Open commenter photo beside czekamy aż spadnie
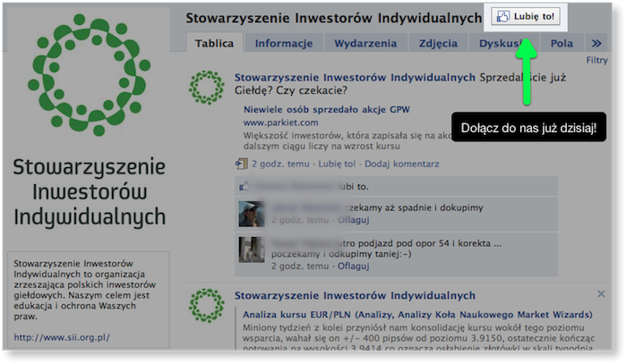626x364 pixels. [x=252, y=214]
